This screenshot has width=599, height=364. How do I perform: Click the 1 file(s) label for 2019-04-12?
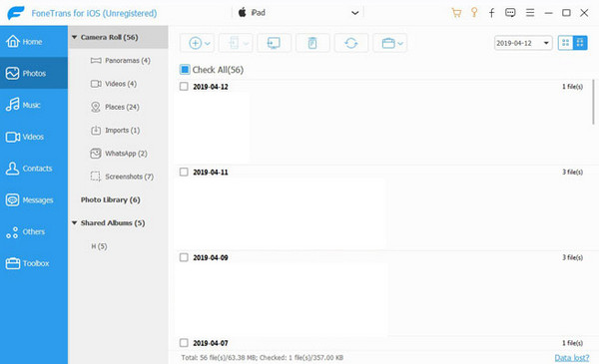point(572,87)
